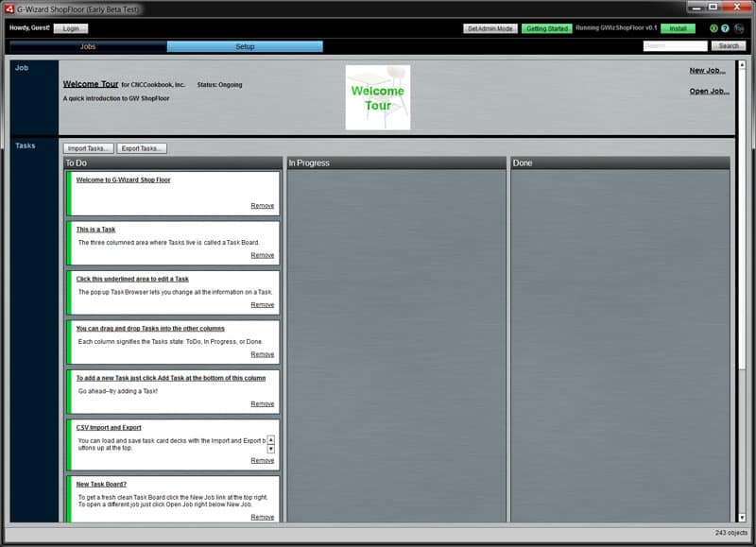Click the 'To Do' column header

(x=173, y=162)
